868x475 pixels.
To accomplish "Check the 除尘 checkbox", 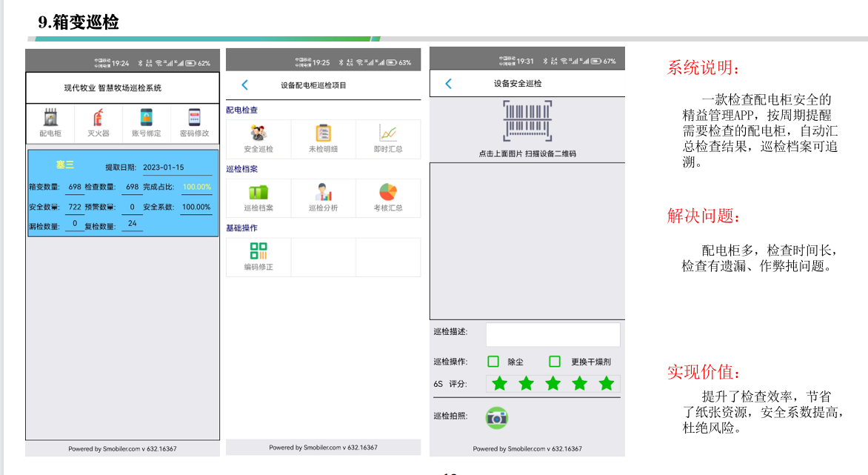I will 493,362.
